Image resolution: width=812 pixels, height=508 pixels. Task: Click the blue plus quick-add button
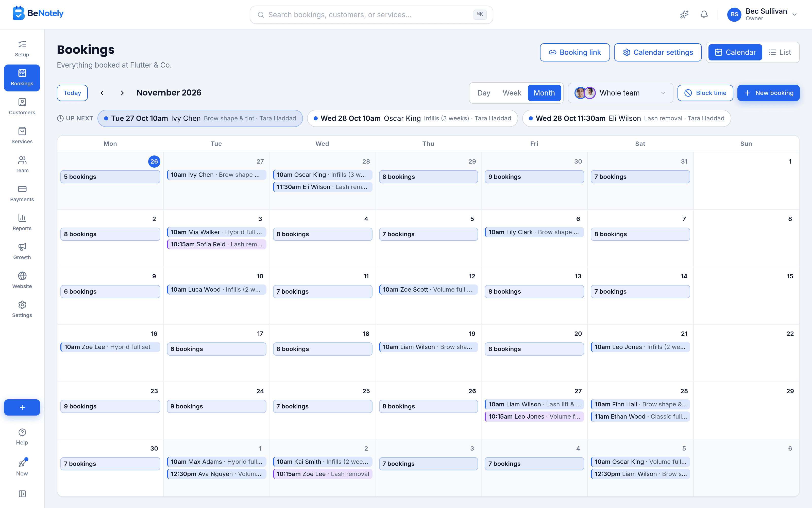coord(22,407)
